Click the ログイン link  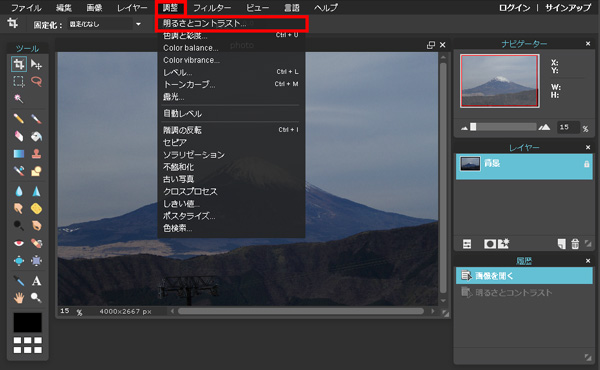(514, 8)
